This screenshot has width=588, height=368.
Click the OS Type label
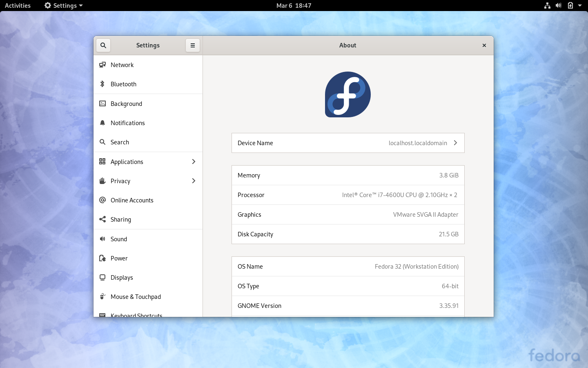pos(248,286)
